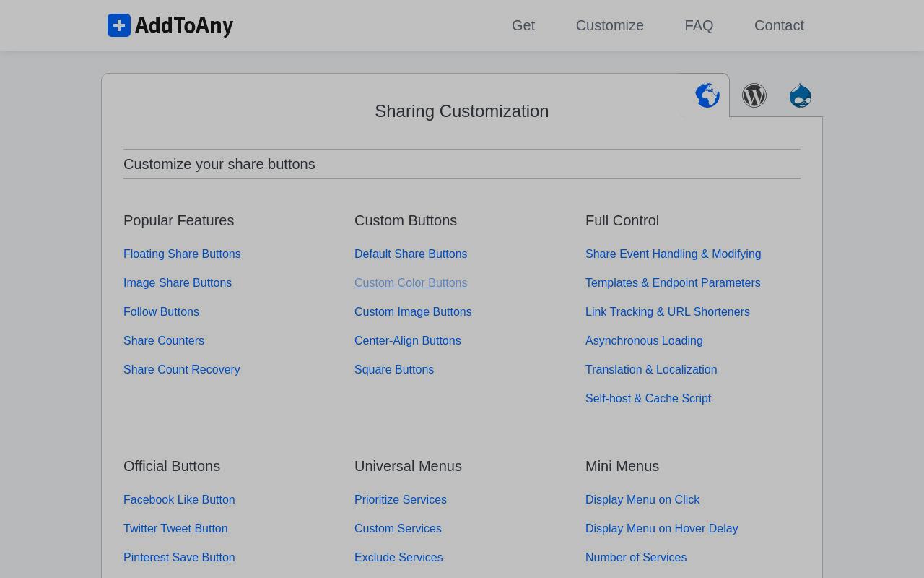
Task: Select the Any Website globe icon tab
Action: point(707,95)
